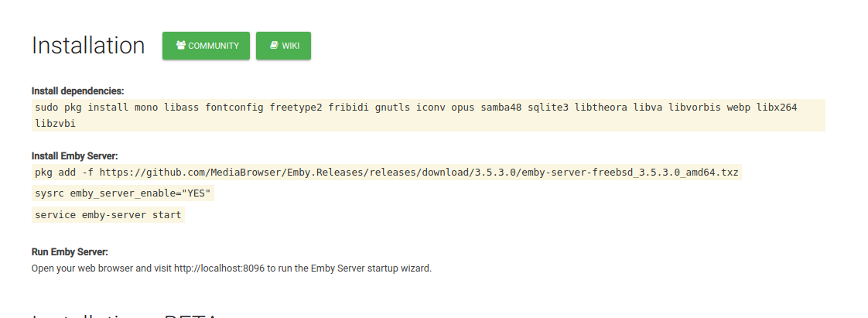Screen dimensions: 868x318
Task: Click the word 'sudo' in the dependencies command
Action: point(46,107)
